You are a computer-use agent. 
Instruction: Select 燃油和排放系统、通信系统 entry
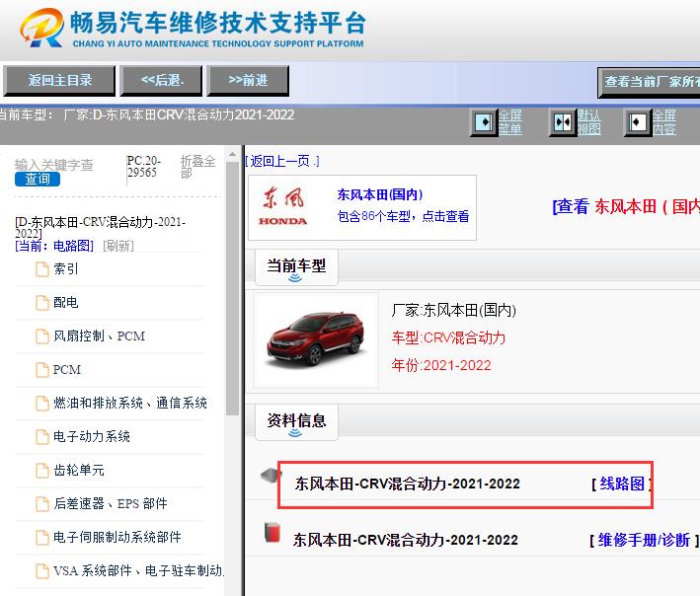[130, 403]
